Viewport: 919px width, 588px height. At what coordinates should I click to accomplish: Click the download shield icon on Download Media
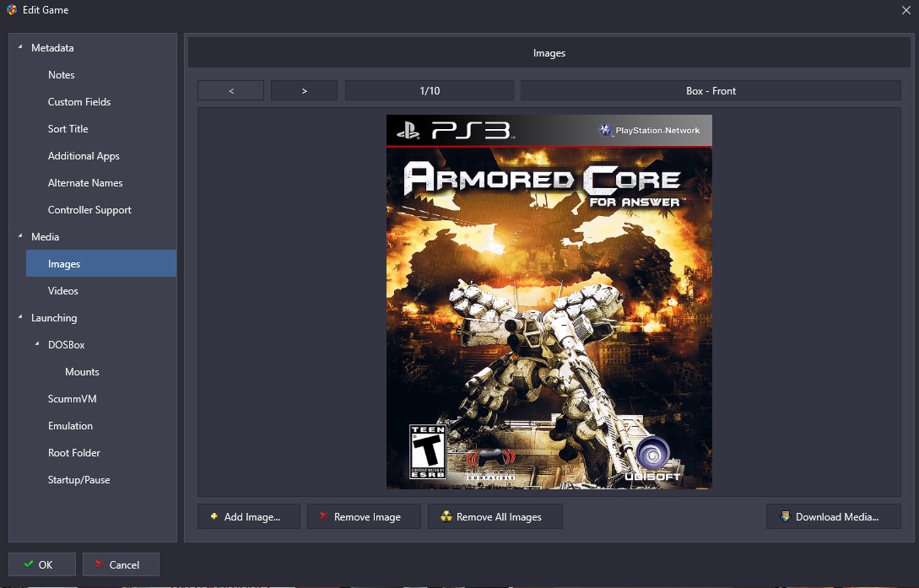point(786,516)
